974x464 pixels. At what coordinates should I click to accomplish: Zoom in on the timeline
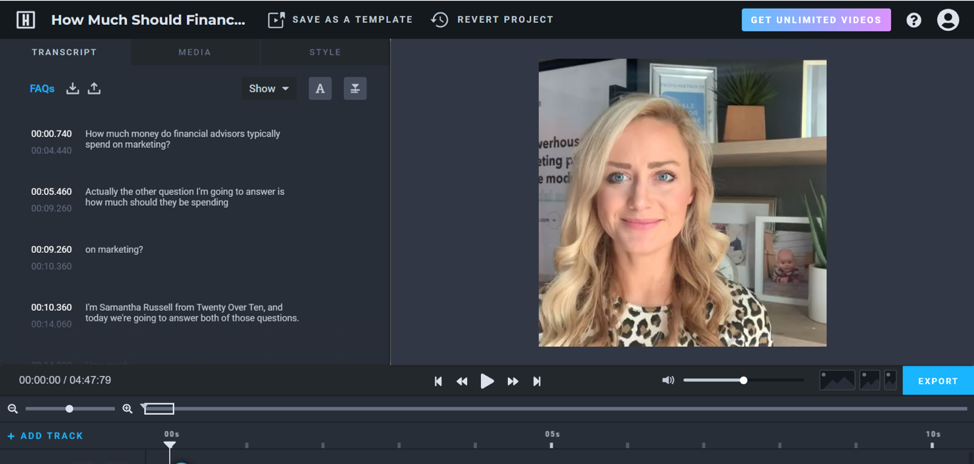click(127, 409)
